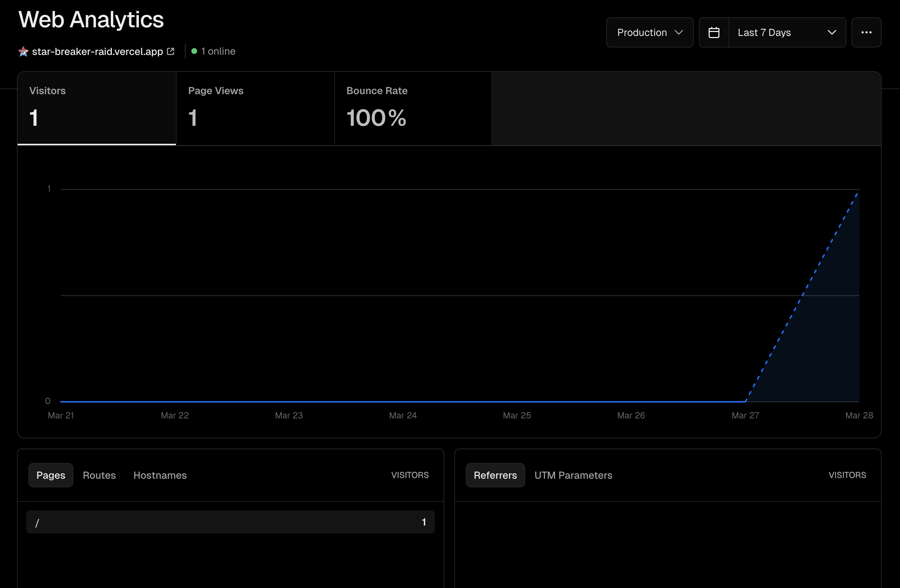Viewport: 900px width, 588px height.
Task: Switch to the Page Views metric
Action: [255, 108]
